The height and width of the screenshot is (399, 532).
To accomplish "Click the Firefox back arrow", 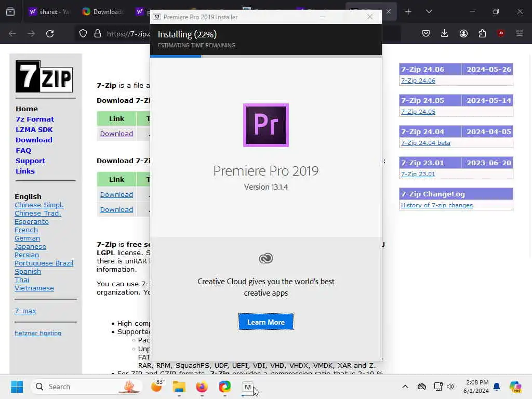I will coord(12,34).
